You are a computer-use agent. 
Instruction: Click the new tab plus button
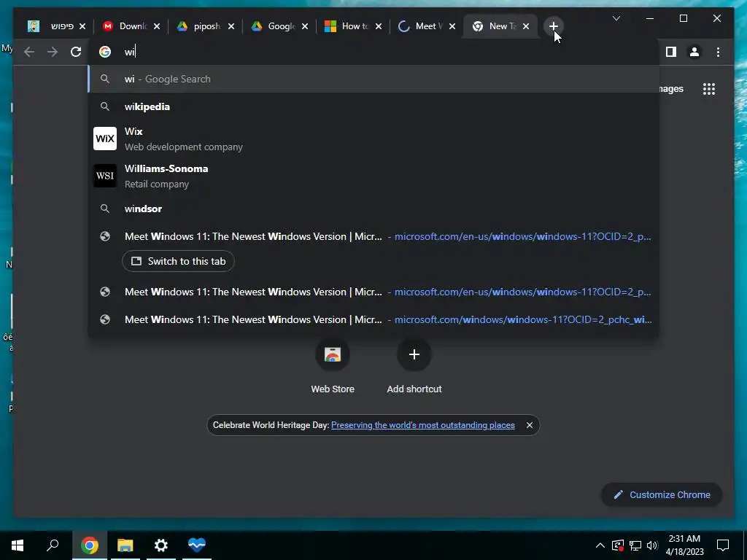pos(553,26)
